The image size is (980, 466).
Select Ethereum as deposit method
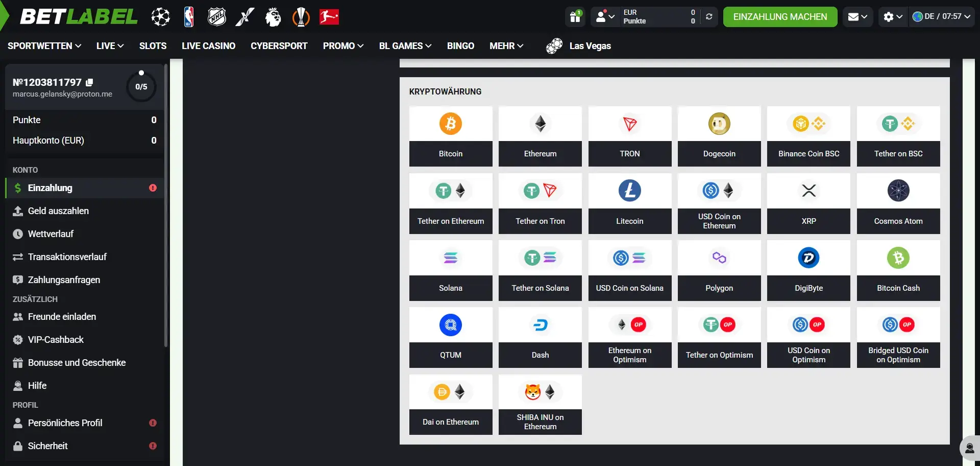(540, 136)
